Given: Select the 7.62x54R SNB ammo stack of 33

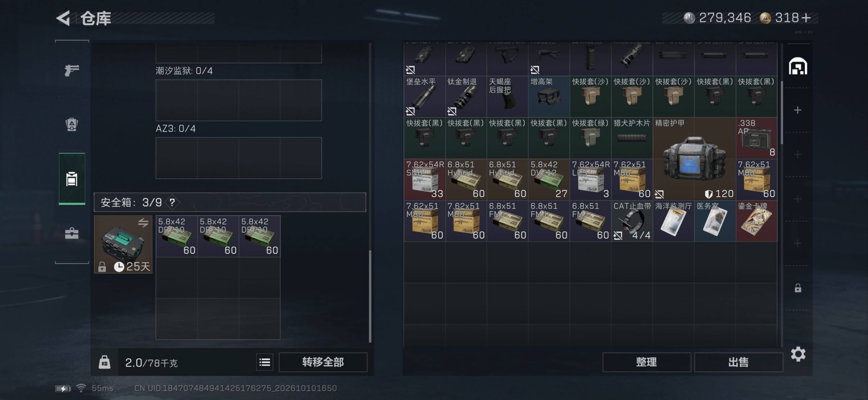Looking at the screenshot, I should click(424, 180).
